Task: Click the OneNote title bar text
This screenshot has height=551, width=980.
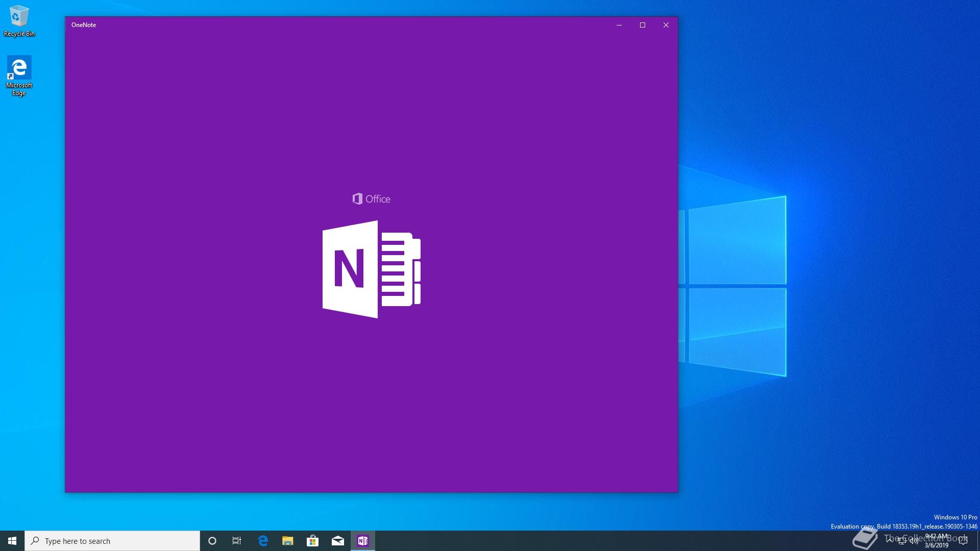Action: 84,25
